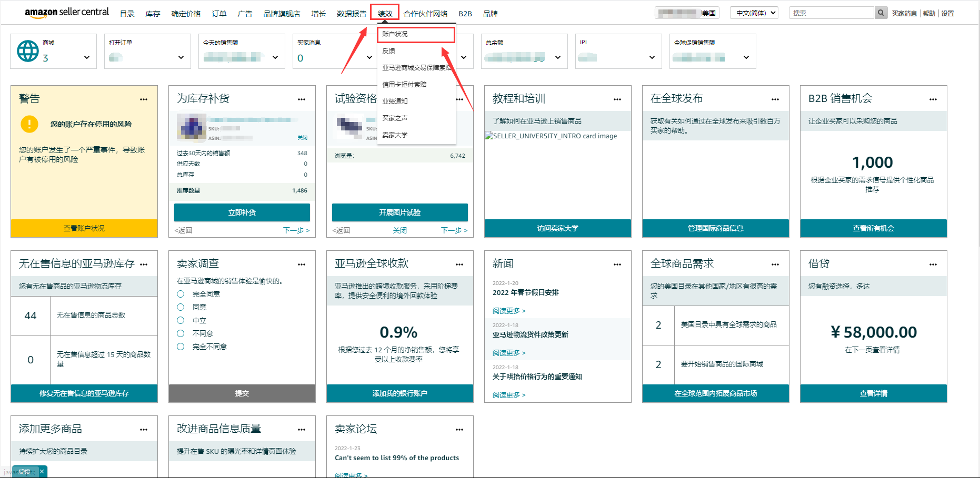Select the 同意 radio option
The width and height of the screenshot is (980, 478).
[x=181, y=307]
